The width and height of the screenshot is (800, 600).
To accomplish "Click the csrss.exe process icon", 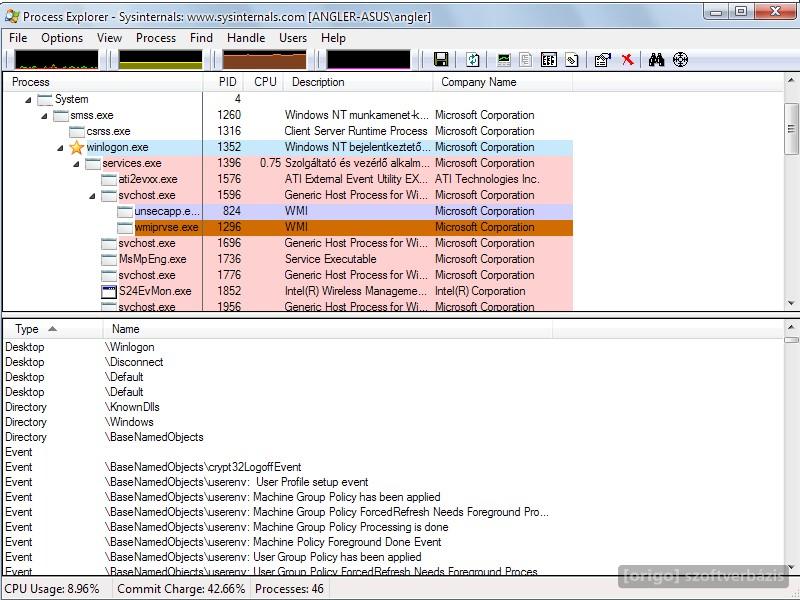I will point(77,132).
